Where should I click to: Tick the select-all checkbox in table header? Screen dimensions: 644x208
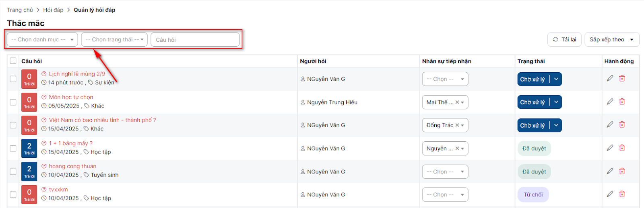(x=13, y=61)
